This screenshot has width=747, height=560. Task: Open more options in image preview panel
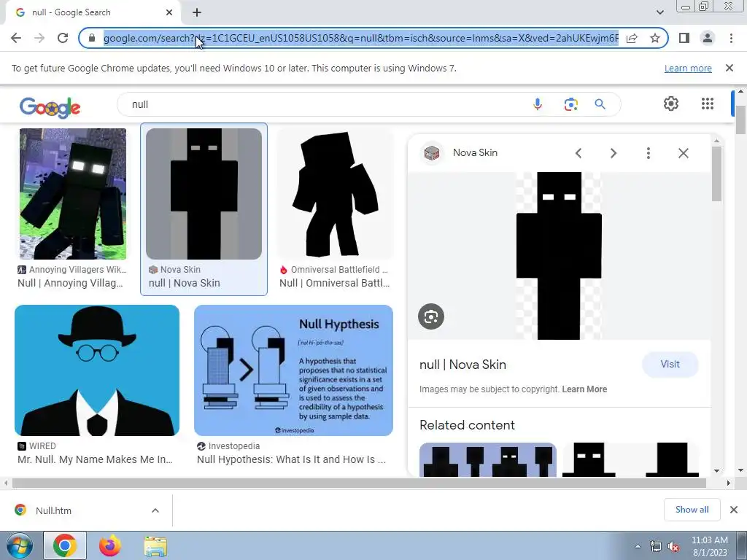click(648, 153)
